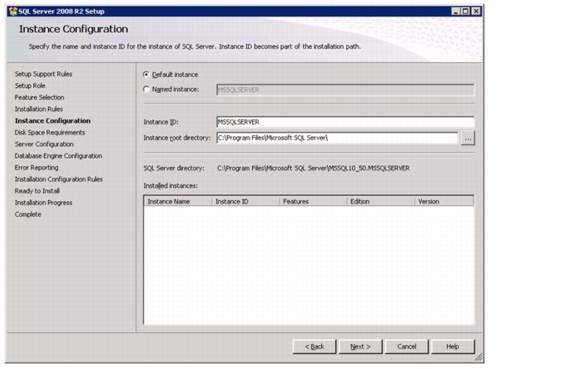Select the Default instance radio button
This screenshot has height=369, width=576.
pos(146,75)
